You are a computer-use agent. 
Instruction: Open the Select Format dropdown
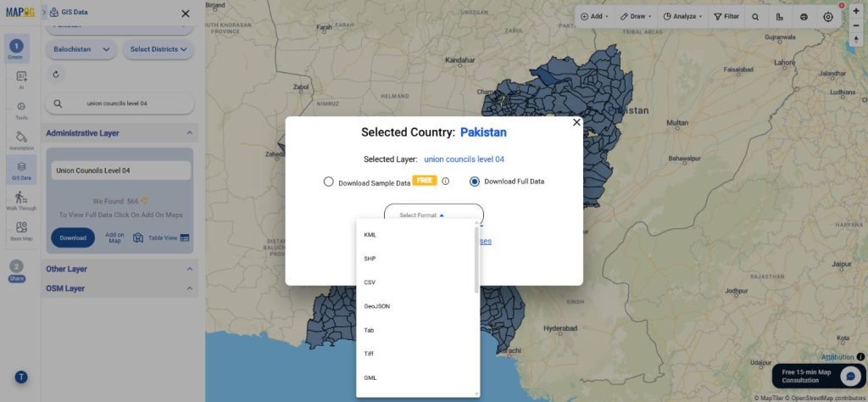[x=433, y=215]
